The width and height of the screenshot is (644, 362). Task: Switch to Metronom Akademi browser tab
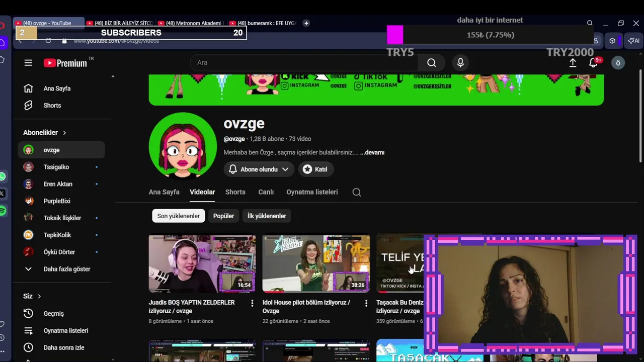click(191, 23)
